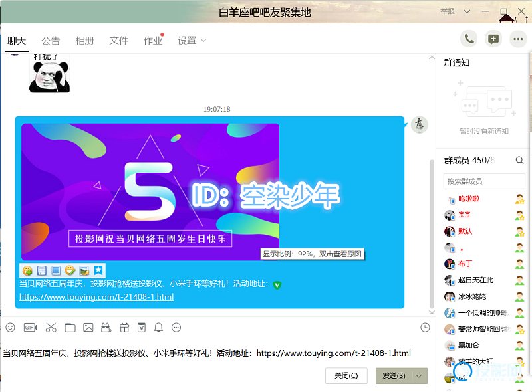Expand the title bar chevron menu
Screen dimensions: 532x392
click(467, 11)
